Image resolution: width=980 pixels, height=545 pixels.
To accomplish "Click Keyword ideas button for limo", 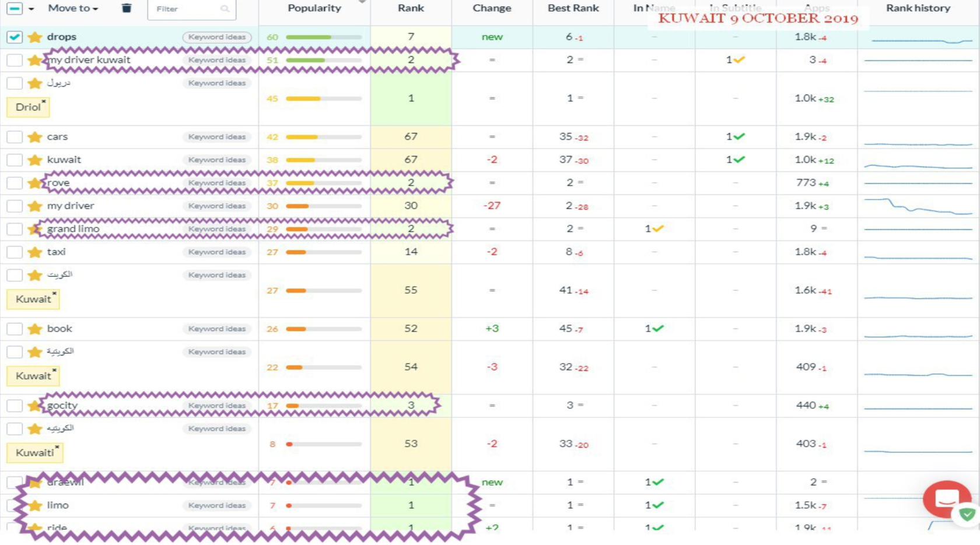I will [217, 505].
